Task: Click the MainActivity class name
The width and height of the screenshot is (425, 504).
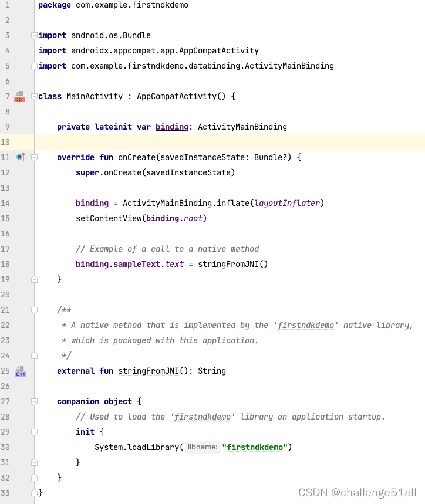Action: (95, 96)
